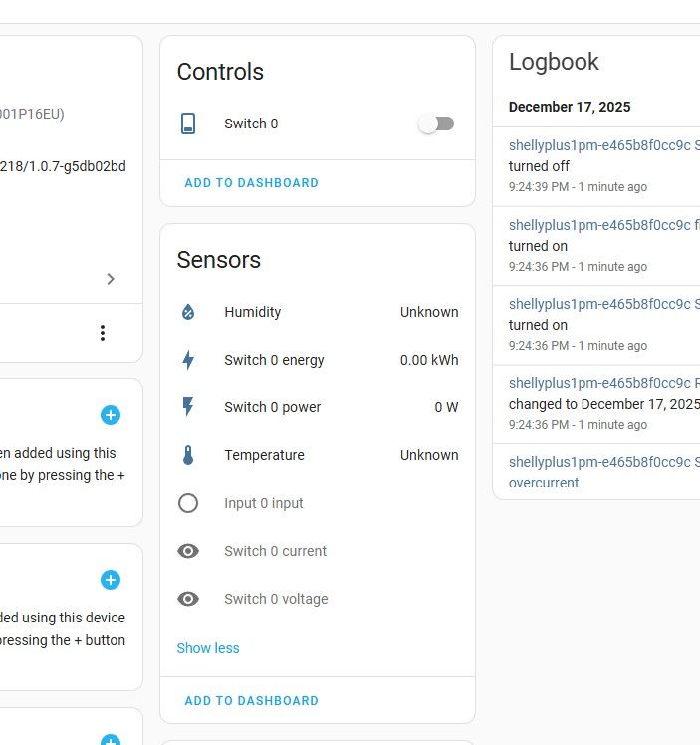Click the Humidity Unknown value
The width and height of the screenshot is (700, 745).
tap(429, 312)
